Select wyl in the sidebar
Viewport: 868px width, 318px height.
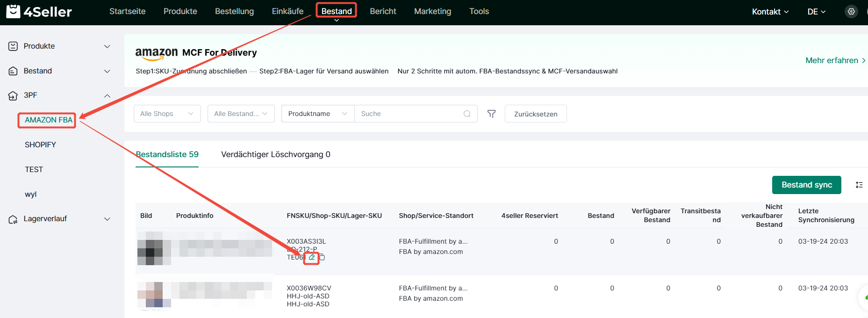point(31,195)
